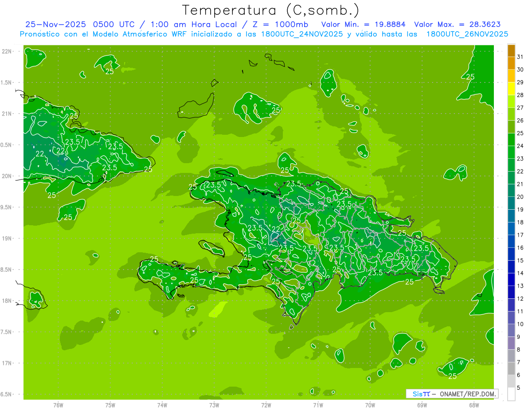Select the "1800UTC_26NOV2025" valid-until time
Screen dimensions: 532x411
(x=467, y=34)
